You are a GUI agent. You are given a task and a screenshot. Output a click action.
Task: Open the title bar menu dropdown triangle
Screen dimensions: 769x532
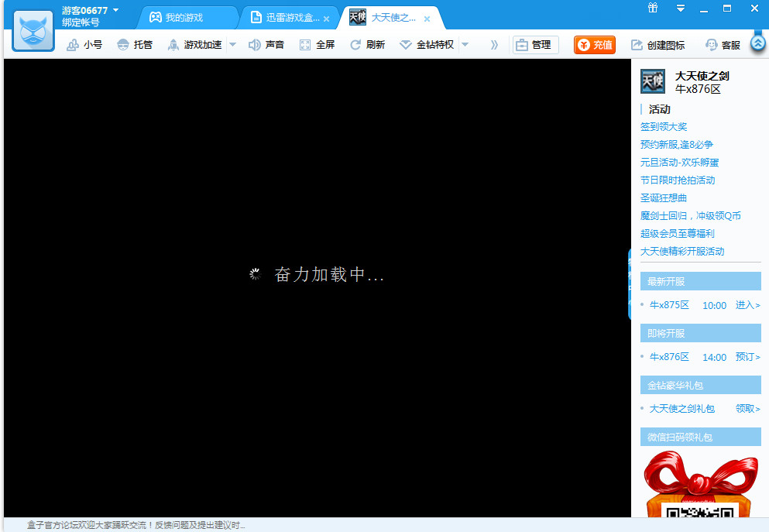point(680,9)
